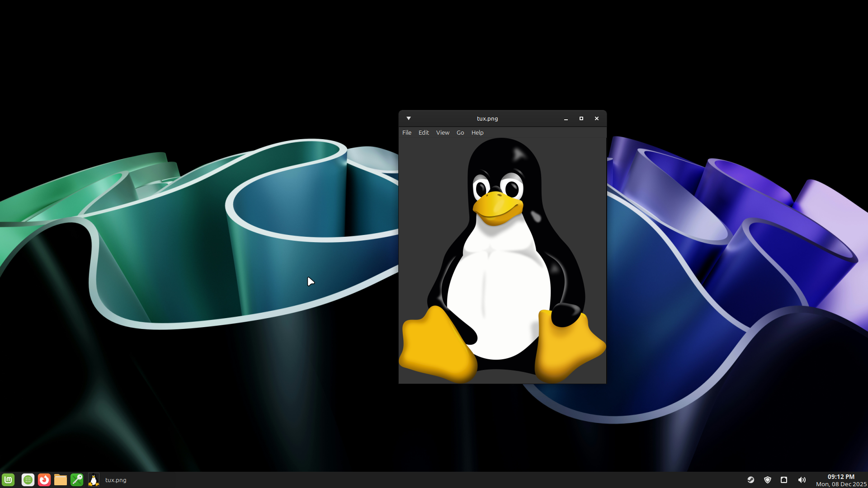Open the shield update manager icon
This screenshot has height=488, width=868.
click(x=768, y=480)
